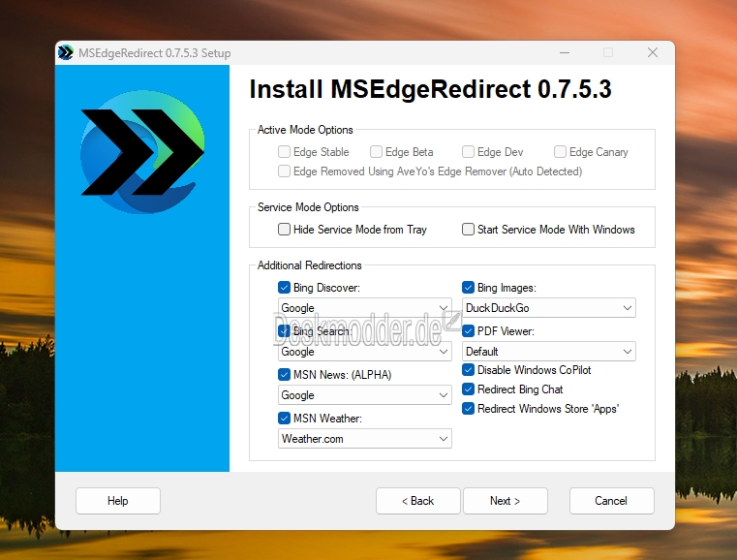Image resolution: width=737 pixels, height=560 pixels.
Task: Open the Bing Search engine dropdown
Action: tap(365, 352)
